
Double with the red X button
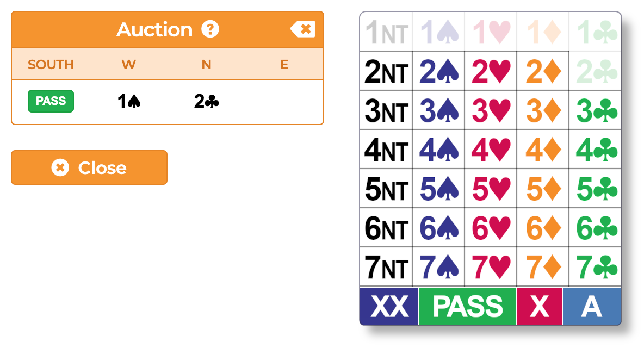click(x=539, y=307)
